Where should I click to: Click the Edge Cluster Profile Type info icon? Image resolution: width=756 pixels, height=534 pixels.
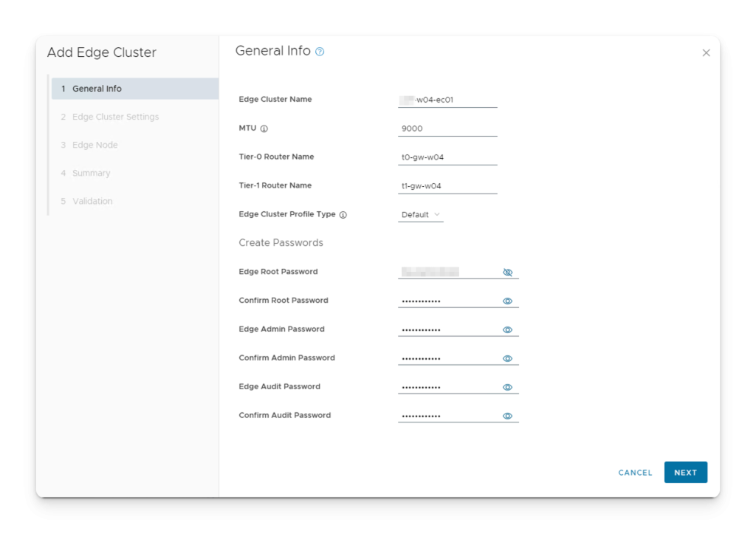[x=343, y=215]
